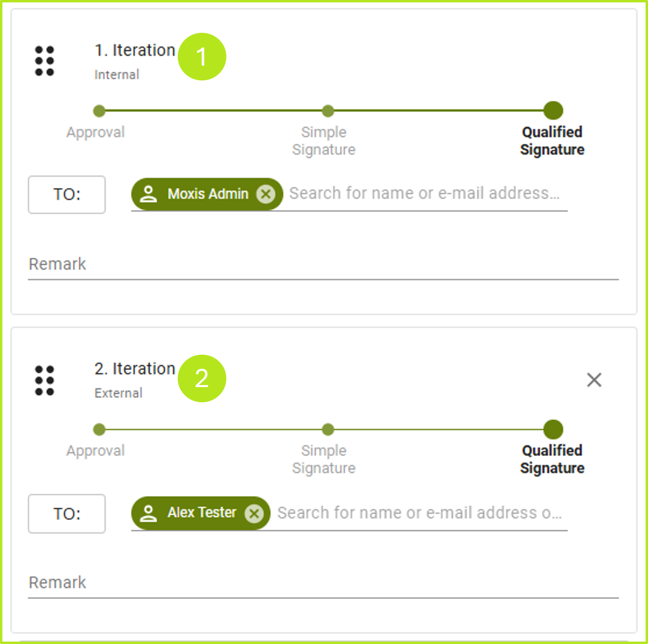Select Qualified Signature for second iteration
The image size is (648, 644).
coord(553,429)
